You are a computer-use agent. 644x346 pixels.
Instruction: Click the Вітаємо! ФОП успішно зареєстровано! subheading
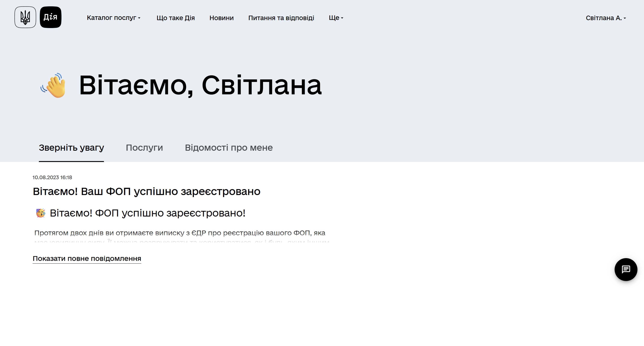pyautogui.click(x=147, y=213)
